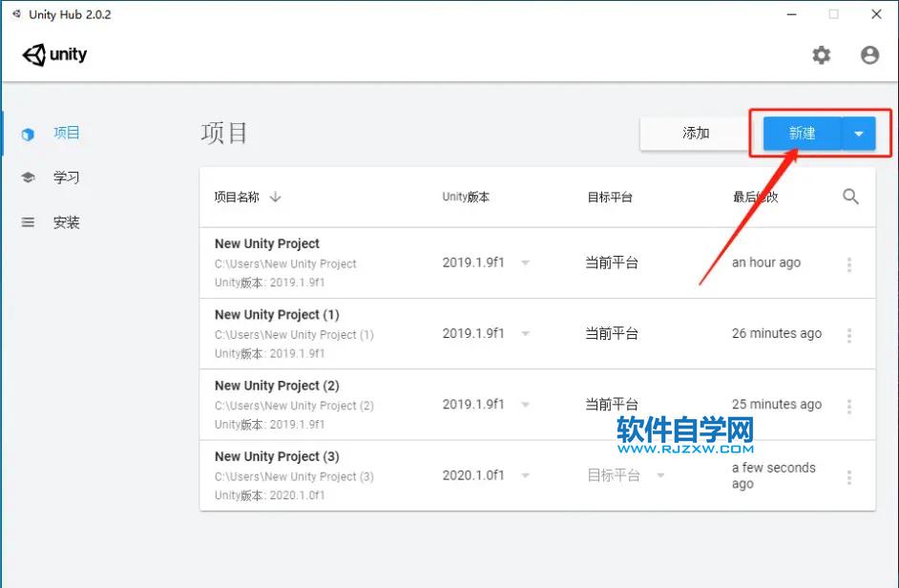Open more options for New Unity Project

pos(848,264)
